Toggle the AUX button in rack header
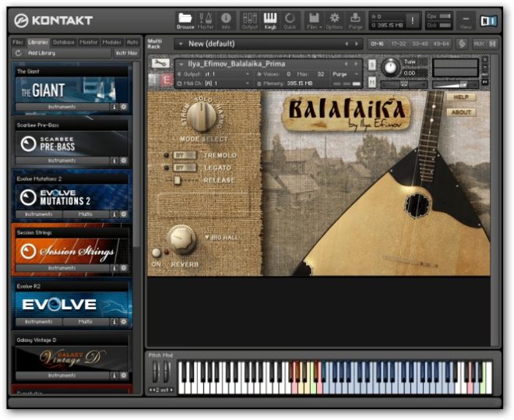 [479, 44]
